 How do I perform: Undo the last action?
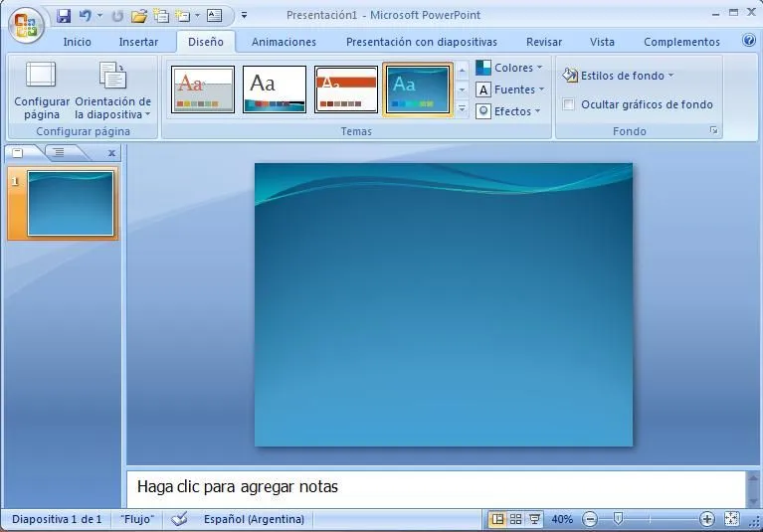pos(86,16)
